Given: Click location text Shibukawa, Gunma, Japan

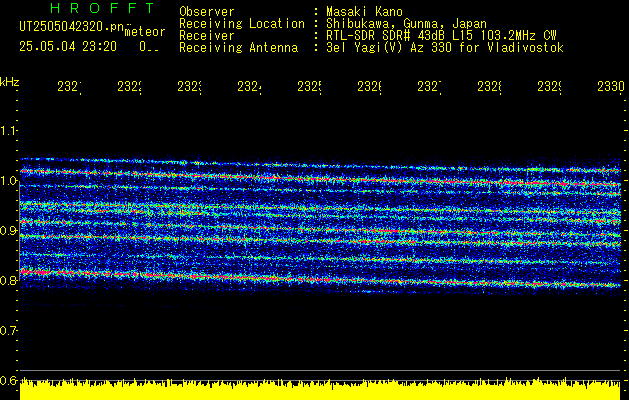Looking at the screenshot, I should click(406, 24).
